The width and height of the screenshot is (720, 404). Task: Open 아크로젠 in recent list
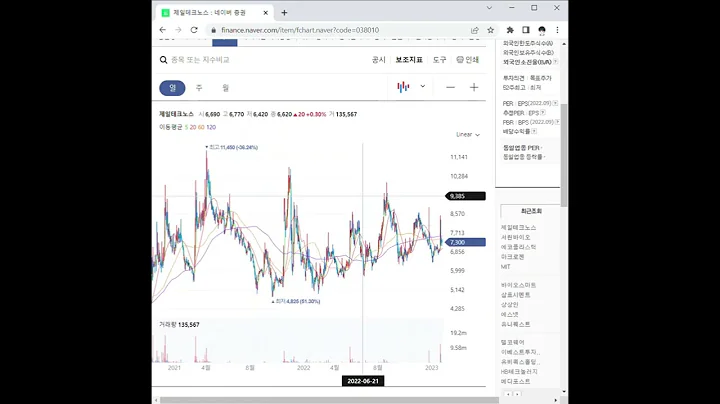(512, 257)
